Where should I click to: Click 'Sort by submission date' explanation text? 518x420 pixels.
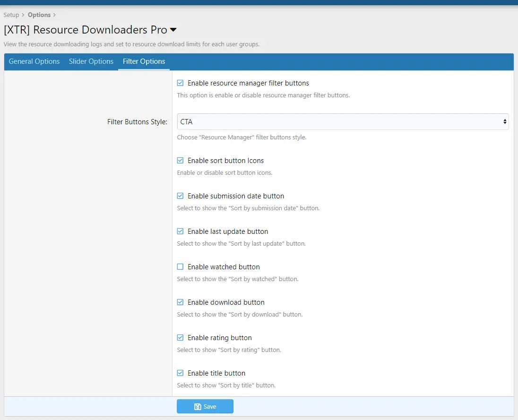pos(248,208)
